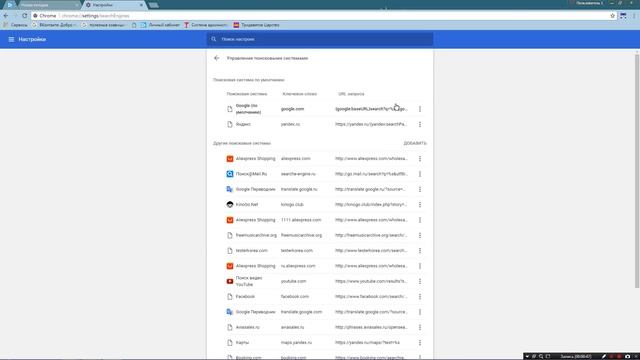Open the Chrome three-dot menu
The width and height of the screenshot is (640, 360).
[x=634, y=16]
